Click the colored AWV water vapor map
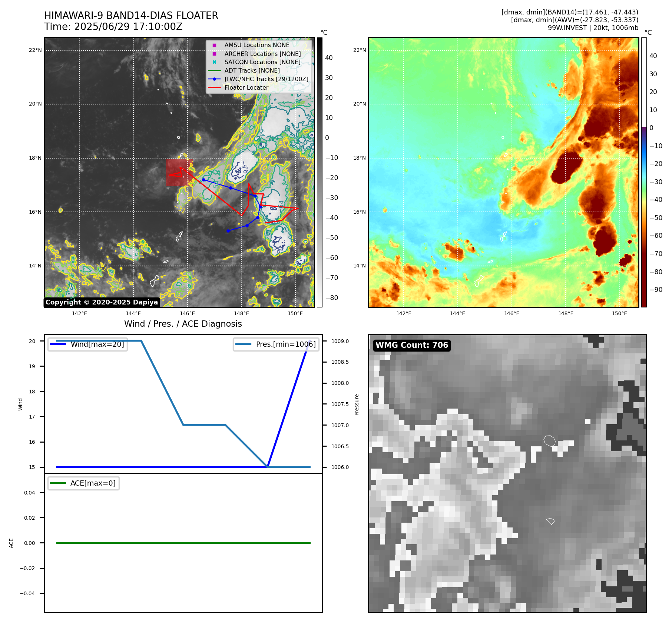This screenshot has width=672, height=626. pos(504,172)
